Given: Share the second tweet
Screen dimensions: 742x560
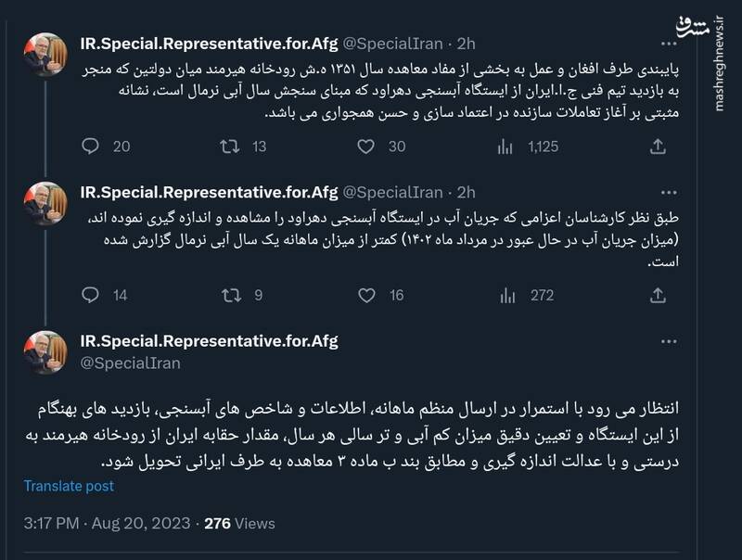Looking at the screenshot, I should click(657, 296).
